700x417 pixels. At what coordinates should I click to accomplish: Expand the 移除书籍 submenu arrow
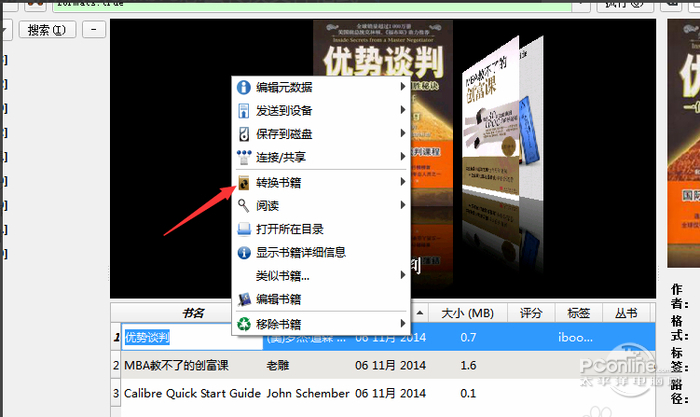(x=403, y=323)
